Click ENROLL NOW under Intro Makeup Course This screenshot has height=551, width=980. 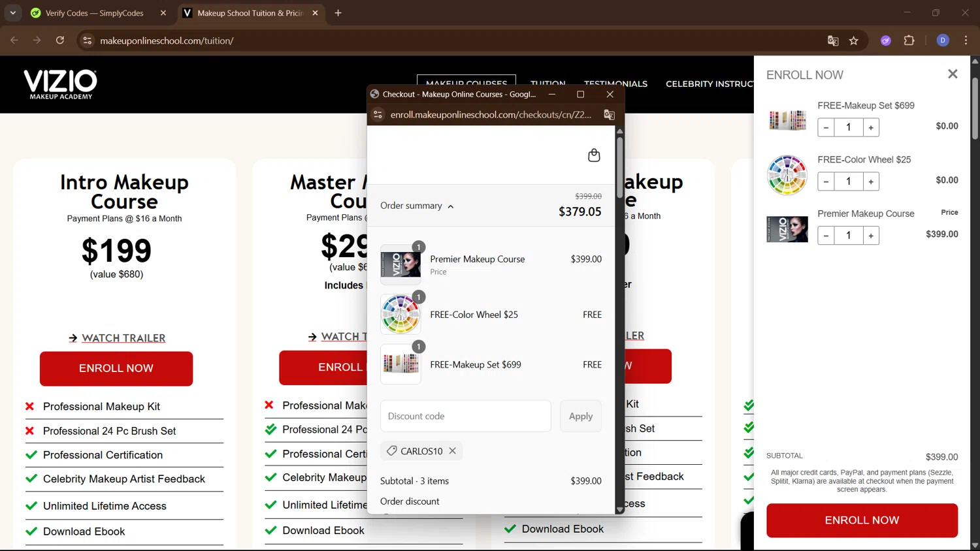[x=116, y=368]
